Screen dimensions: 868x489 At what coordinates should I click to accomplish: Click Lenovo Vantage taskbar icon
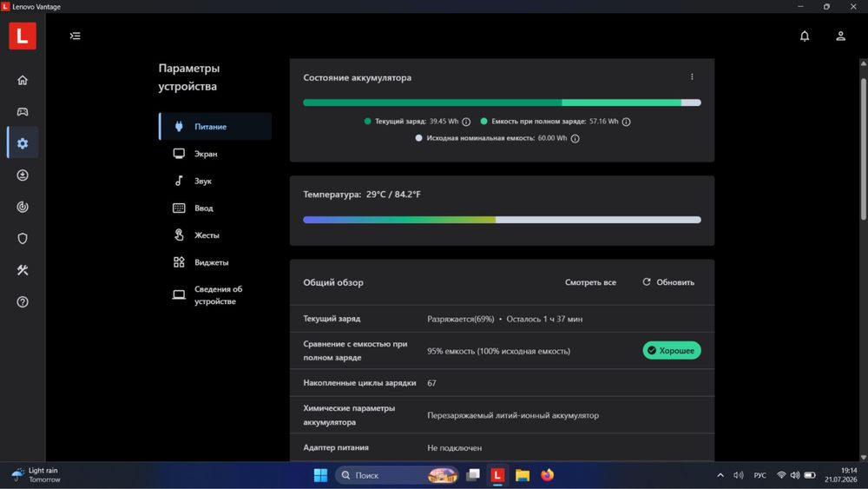(x=497, y=475)
